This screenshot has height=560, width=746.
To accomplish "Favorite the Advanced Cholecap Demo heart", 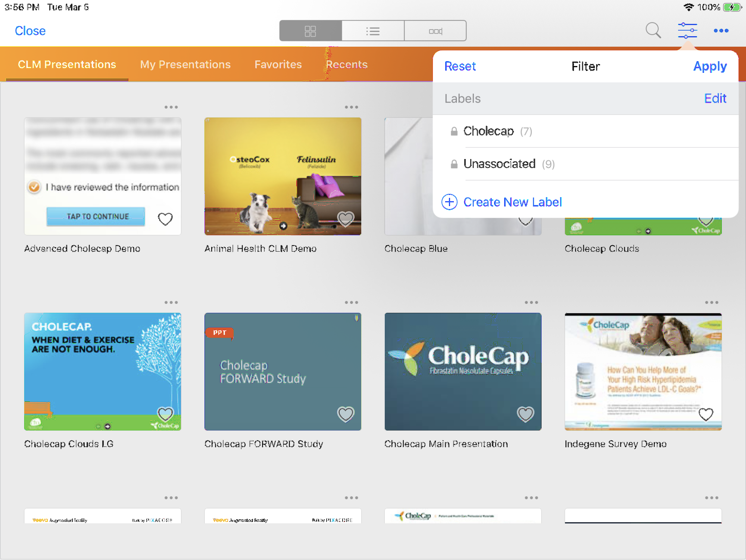I will tap(165, 219).
